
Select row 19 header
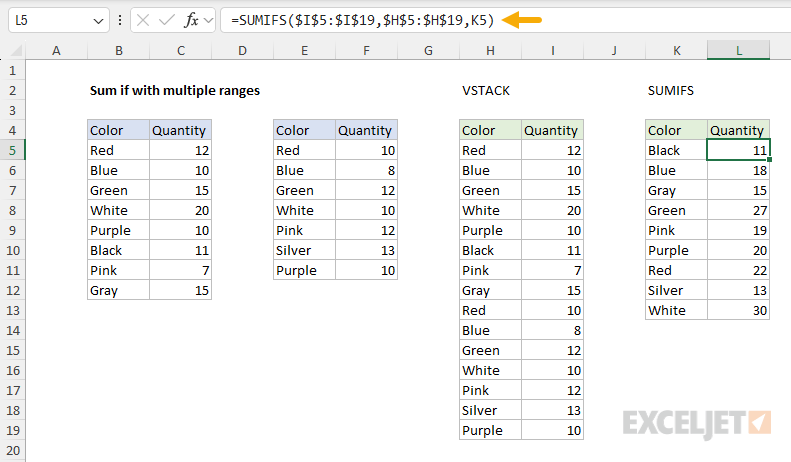pos(13,430)
